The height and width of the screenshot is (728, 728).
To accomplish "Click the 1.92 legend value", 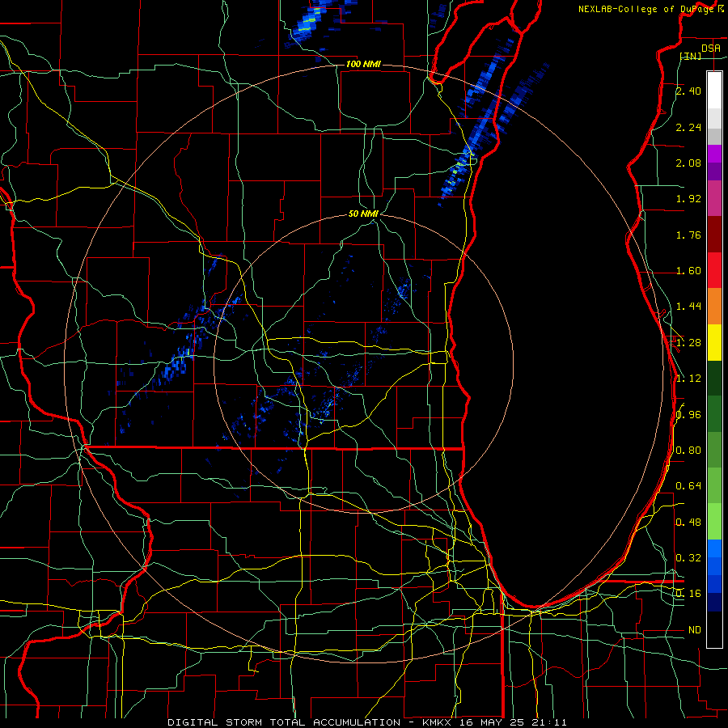I will pos(688,199).
